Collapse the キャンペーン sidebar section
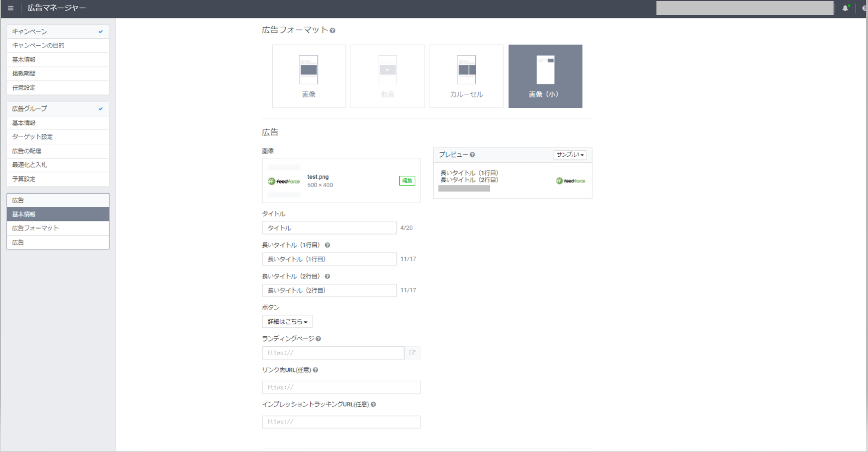This screenshot has height=452, width=868. pos(58,31)
